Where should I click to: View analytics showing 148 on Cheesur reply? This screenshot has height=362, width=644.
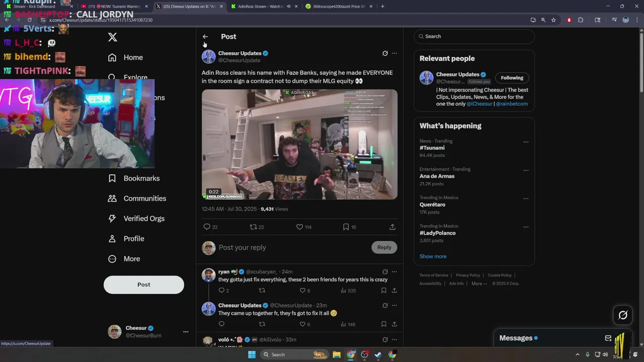click(x=348, y=324)
